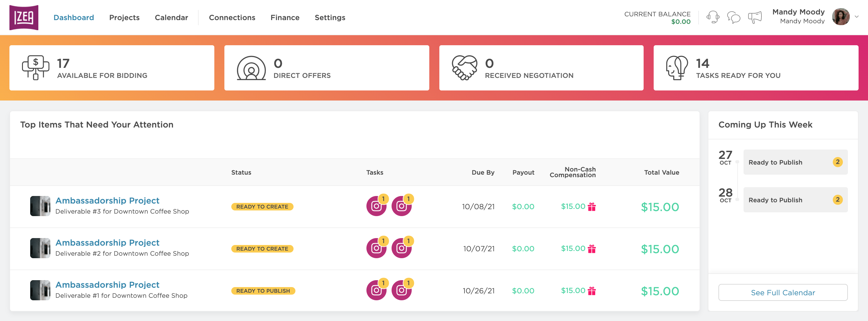Open the megaphone announcements icon
This screenshot has height=321, width=868.
click(755, 17)
